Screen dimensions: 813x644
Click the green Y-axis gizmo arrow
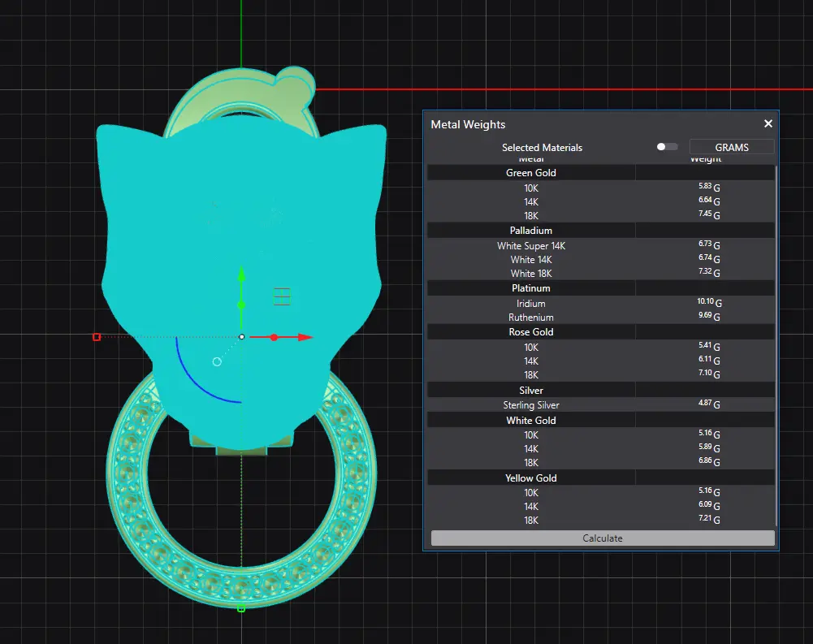pyautogui.click(x=241, y=274)
